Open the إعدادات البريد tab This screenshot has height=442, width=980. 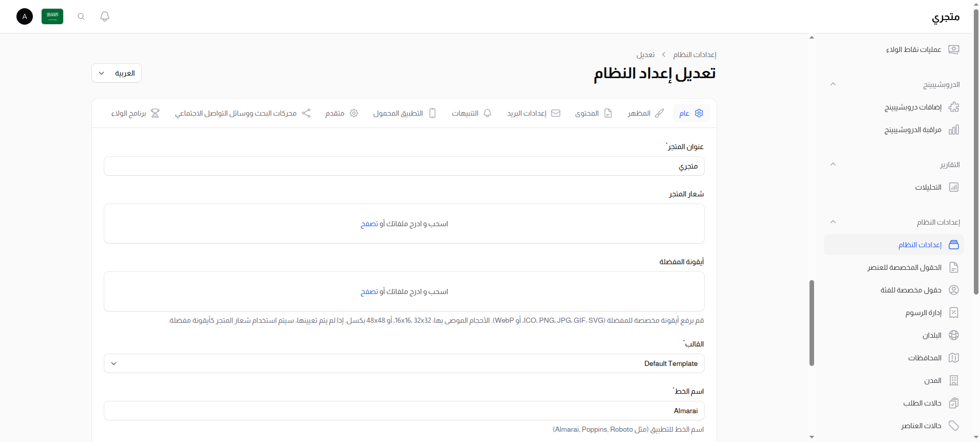(534, 113)
